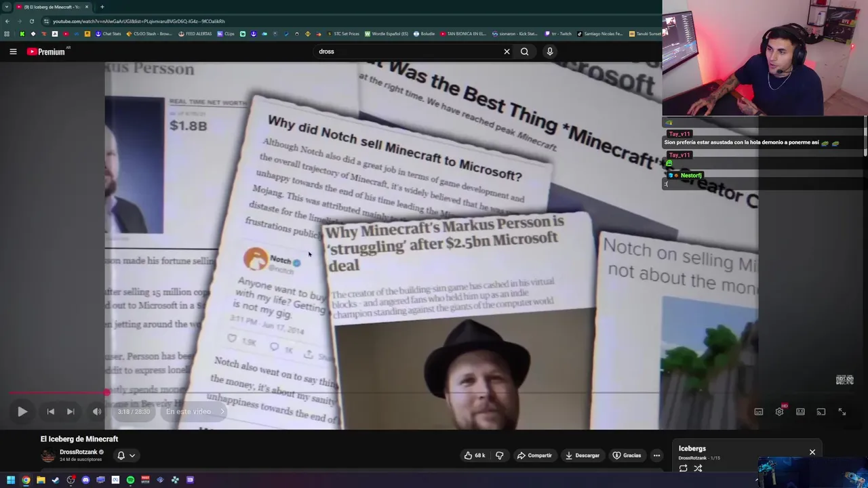Send Gracias super thanks
868x488 pixels.
point(627,455)
